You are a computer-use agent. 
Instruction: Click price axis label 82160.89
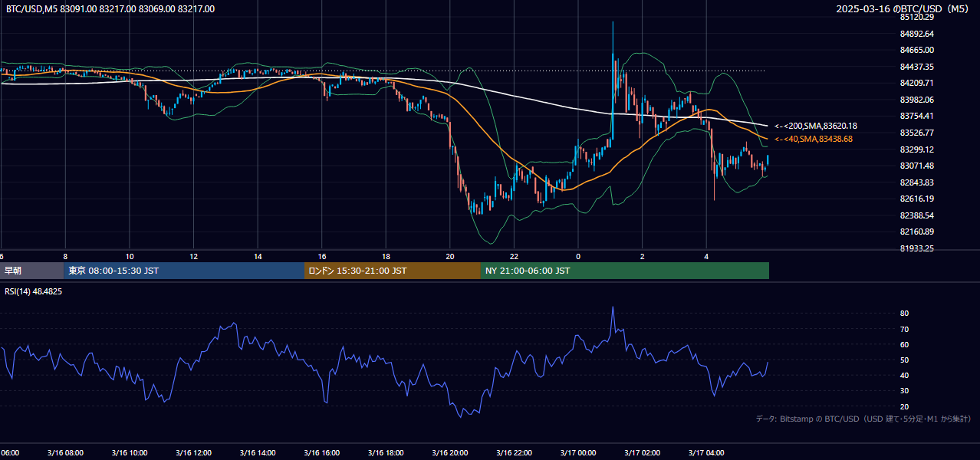(x=916, y=232)
